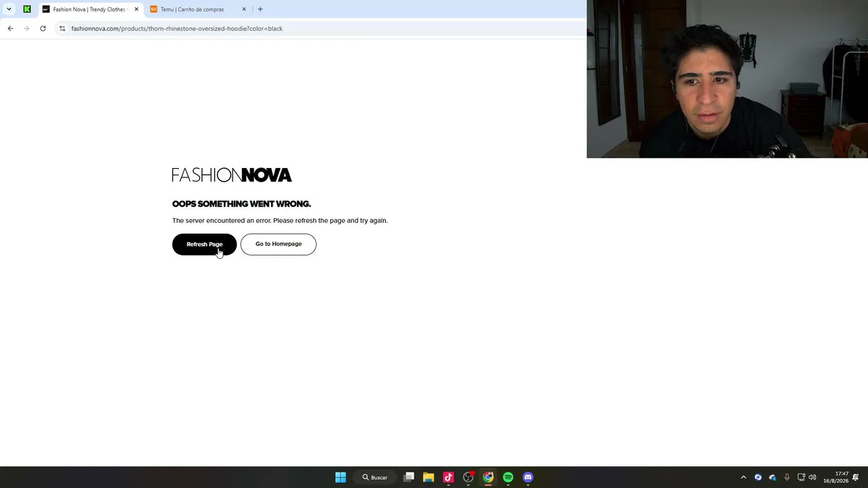Select the Fashion Nova browser tab
Viewport: 868px width, 488px height.
pyautogui.click(x=90, y=9)
